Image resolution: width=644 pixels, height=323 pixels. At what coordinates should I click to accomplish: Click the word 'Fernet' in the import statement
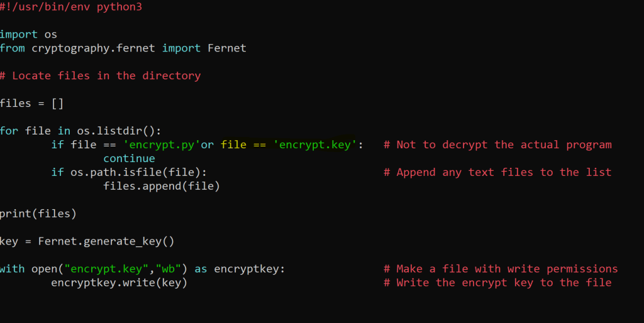click(x=227, y=48)
